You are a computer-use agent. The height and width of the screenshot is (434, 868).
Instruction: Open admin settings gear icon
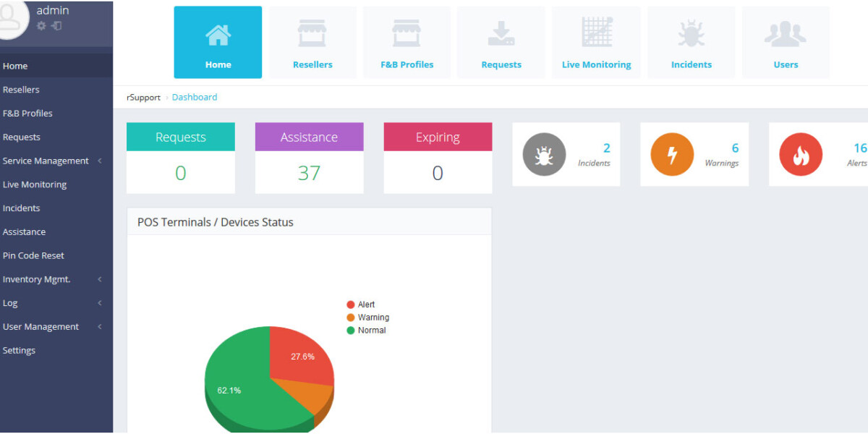(41, 24)
